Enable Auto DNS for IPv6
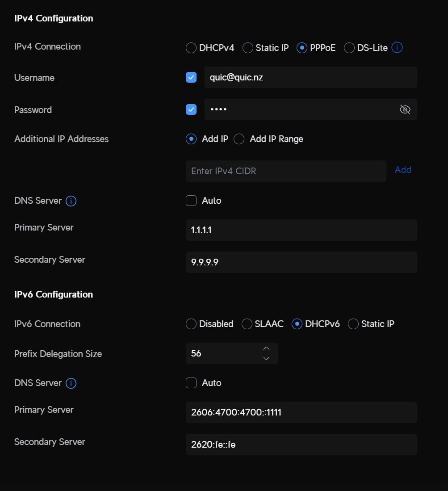The width and height of the screenshot is (448, 491). click(x=191, y=383)
